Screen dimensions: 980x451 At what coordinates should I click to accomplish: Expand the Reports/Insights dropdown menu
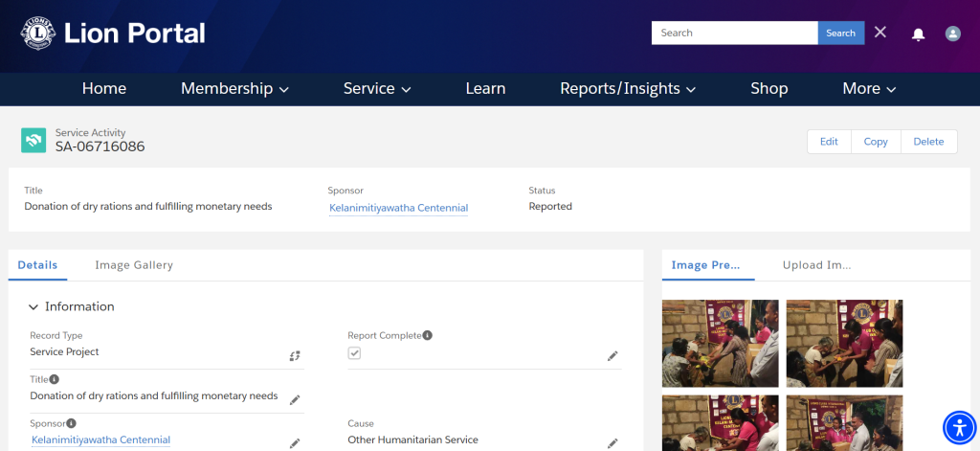coord(628,89)
